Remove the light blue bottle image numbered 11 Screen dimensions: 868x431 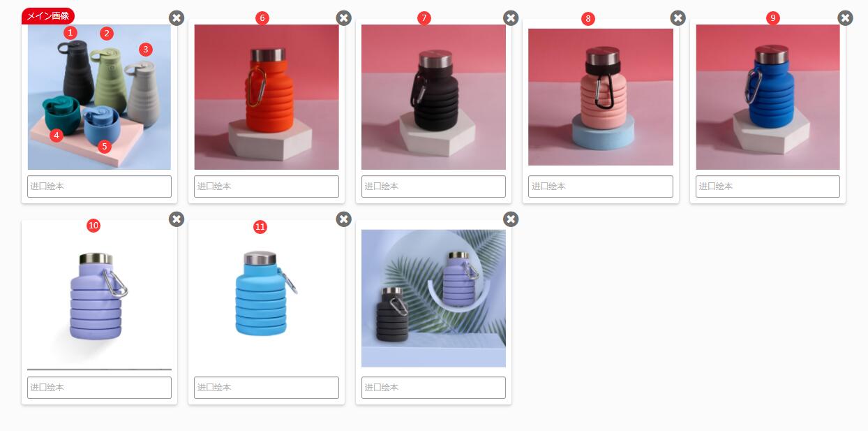tap(344, 219)
